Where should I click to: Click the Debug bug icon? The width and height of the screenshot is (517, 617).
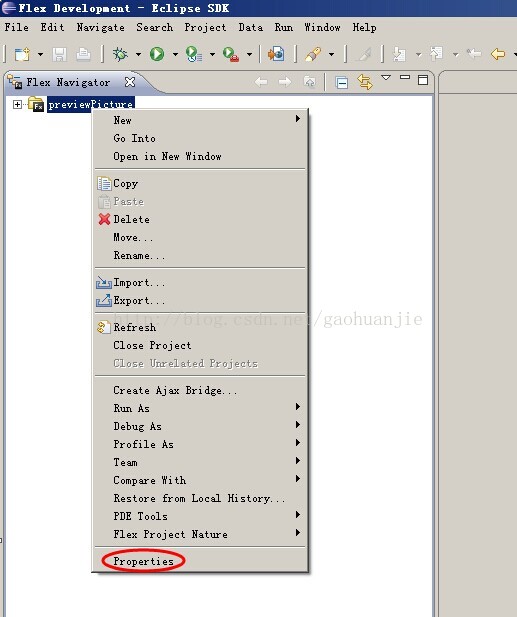pyautogui.click(x=120, y=54)
